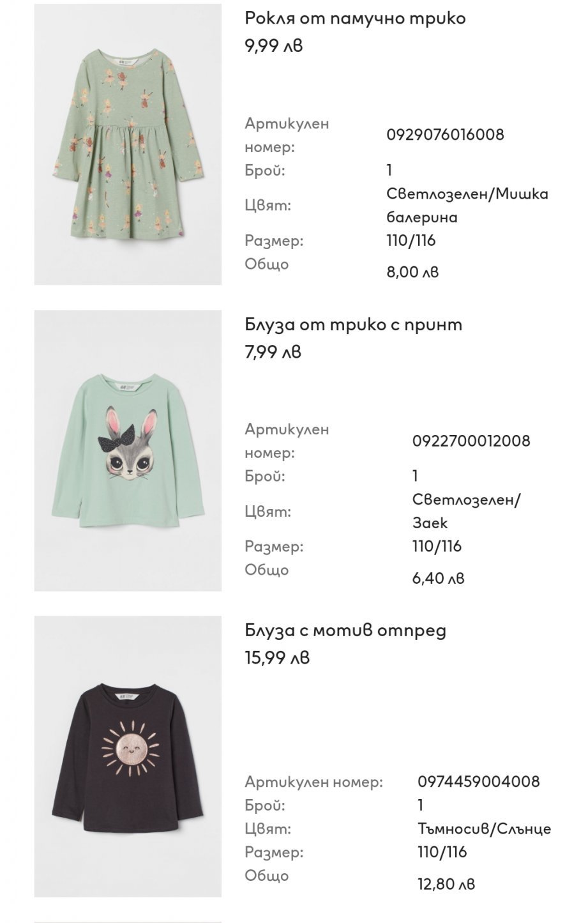Click the 8,00 лв total for the dress
The width and height of the screenshot is (588, 923).
(x=412, y=272)
